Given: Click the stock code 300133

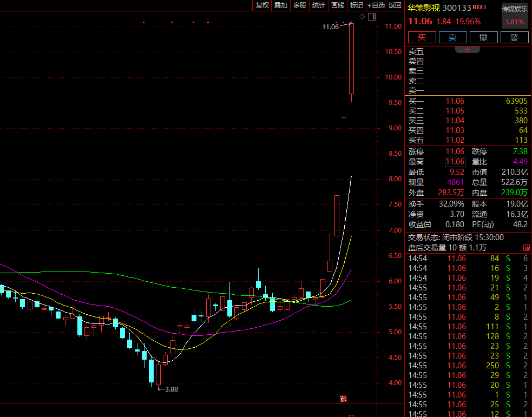Looking at the screenshot, I should pyautogui.click(x=457, y=8).
